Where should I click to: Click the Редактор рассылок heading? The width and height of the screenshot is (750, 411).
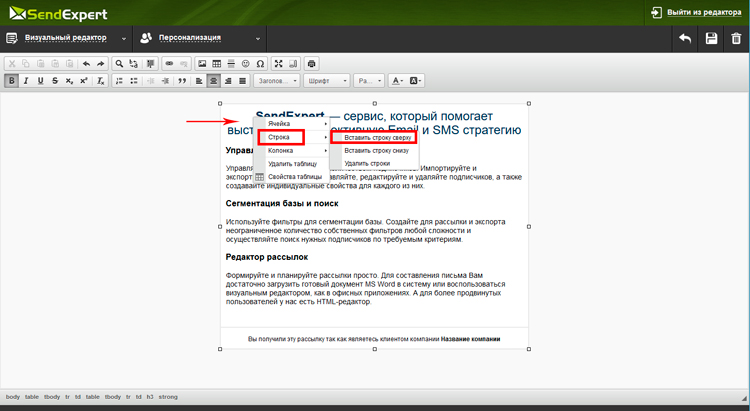point(266,257)
